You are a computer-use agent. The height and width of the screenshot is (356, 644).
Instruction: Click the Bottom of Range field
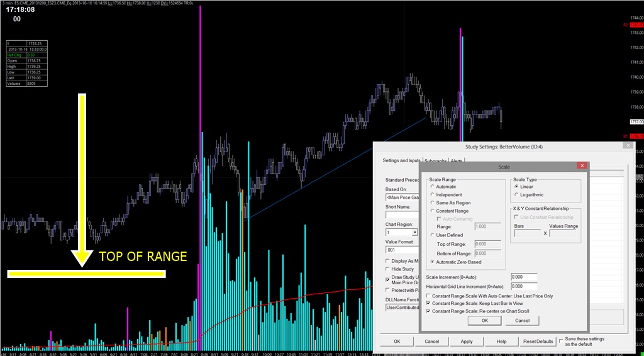487,253
